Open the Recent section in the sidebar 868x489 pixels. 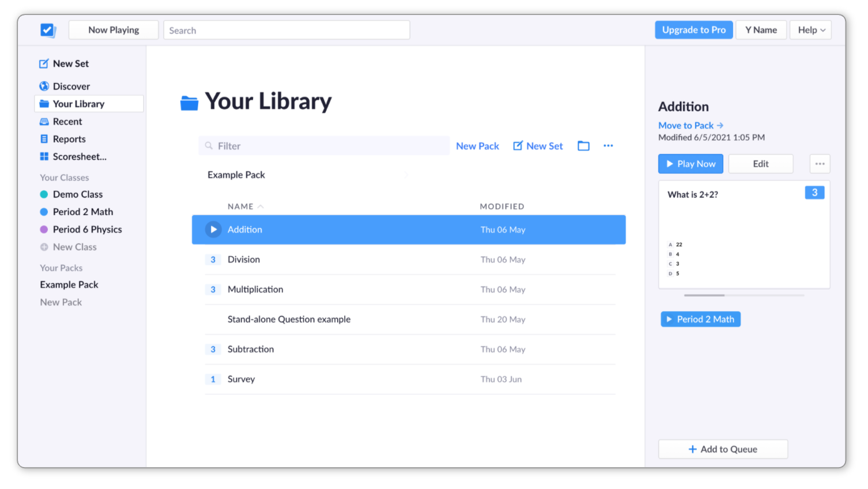coord(67,122)
